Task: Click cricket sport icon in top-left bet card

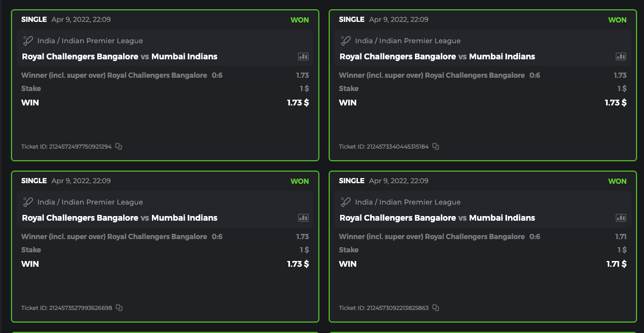Action: (28, 41)
